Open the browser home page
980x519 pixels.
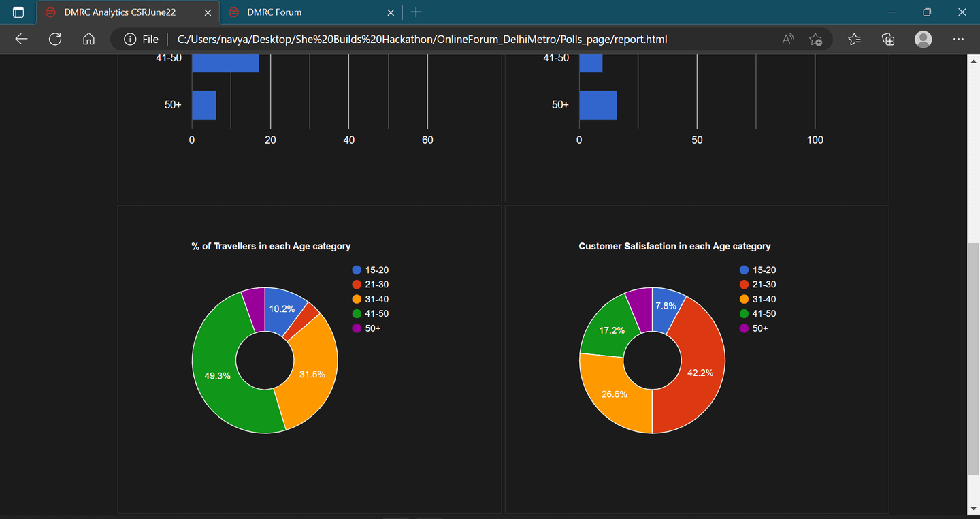point(88,40)
